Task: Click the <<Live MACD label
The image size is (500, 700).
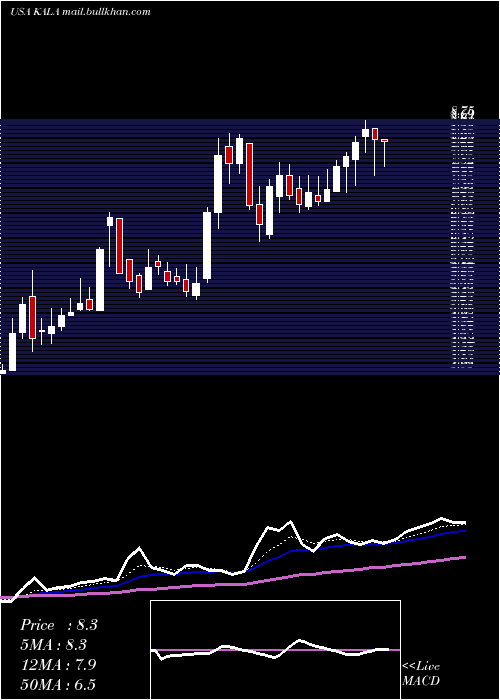Action: coord(421,674)
